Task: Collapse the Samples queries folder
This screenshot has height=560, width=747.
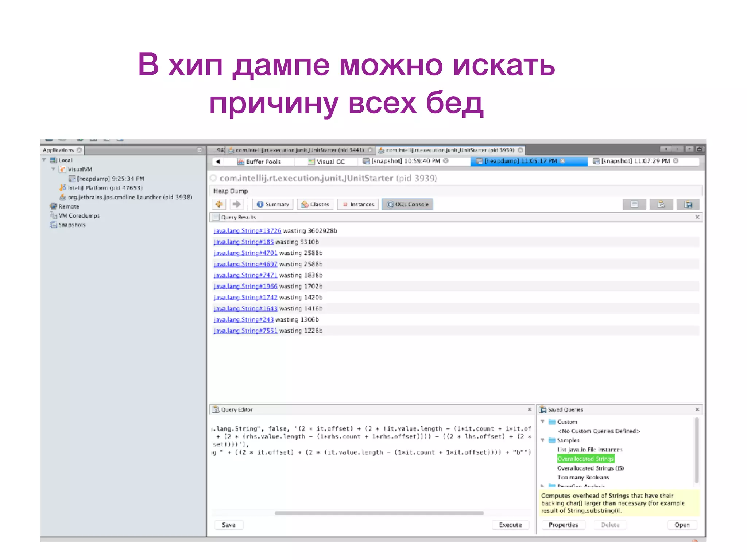Action: click(x=542, y=440)
